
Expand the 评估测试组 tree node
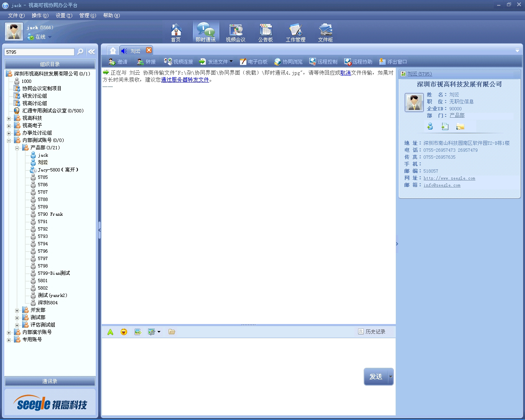17,325
